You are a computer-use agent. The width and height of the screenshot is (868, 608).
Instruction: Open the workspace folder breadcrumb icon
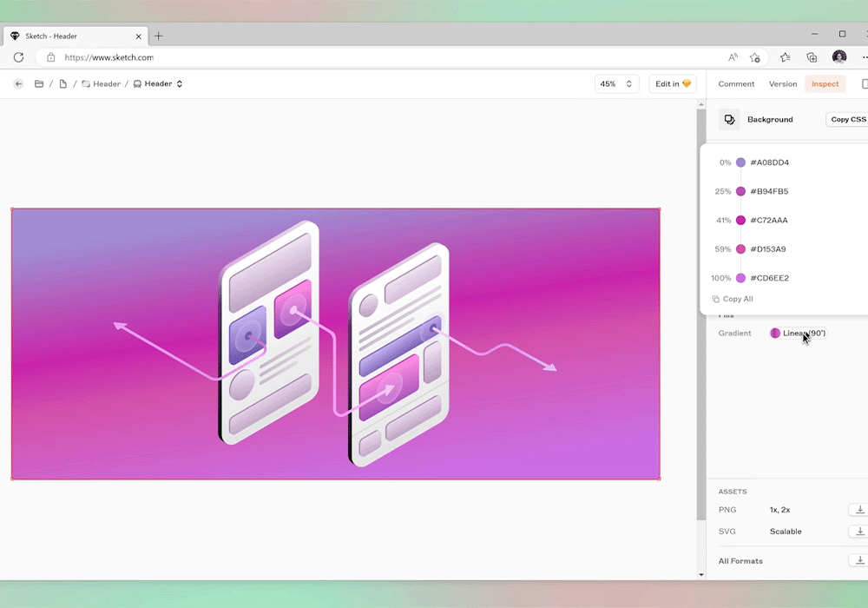tap(39, 83)
